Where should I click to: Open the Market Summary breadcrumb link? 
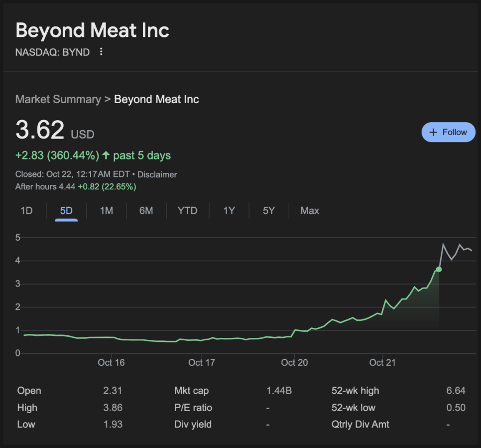[58, 99]
